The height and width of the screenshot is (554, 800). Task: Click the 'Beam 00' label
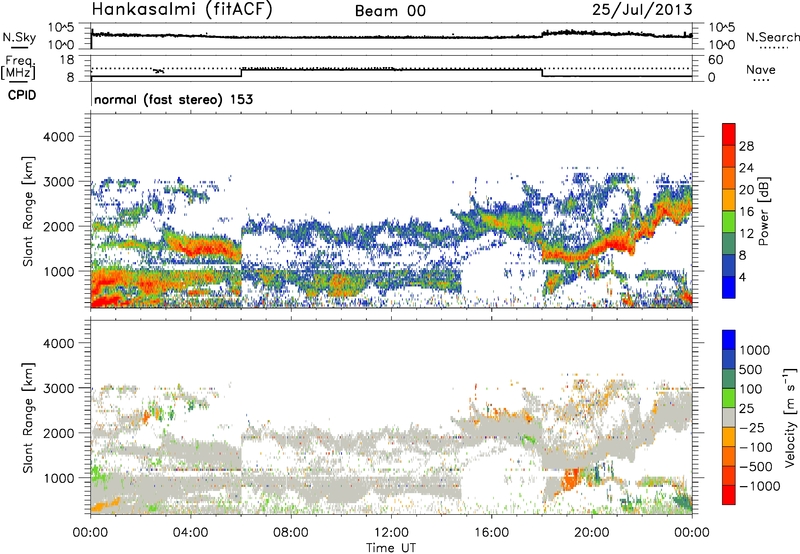pyautogui.click(x=390, y=11)
